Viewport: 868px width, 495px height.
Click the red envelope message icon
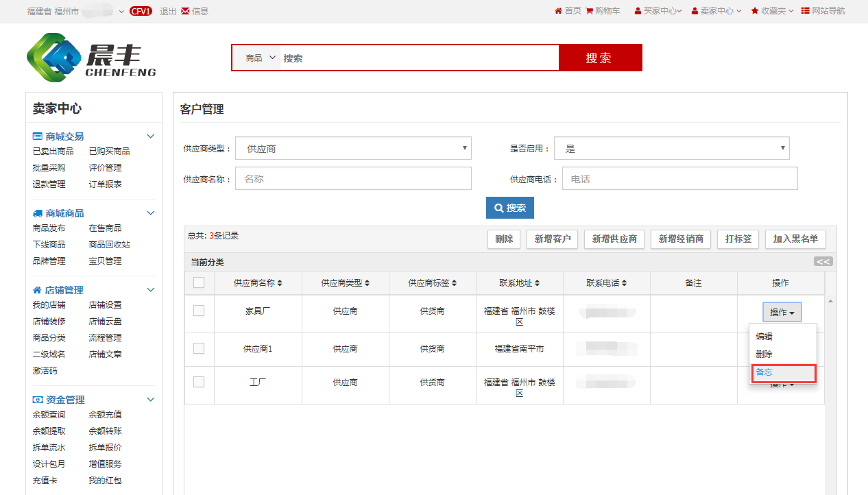point(185,11)
